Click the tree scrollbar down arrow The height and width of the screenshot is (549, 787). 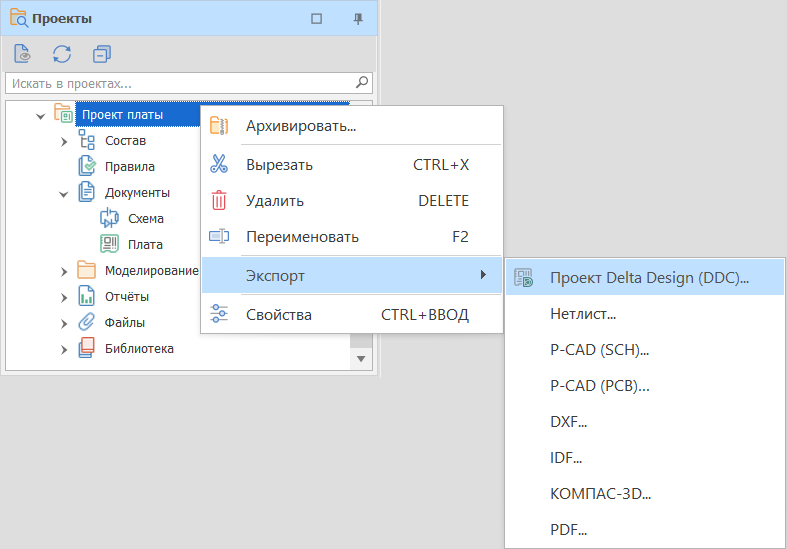tap(361, 359)
